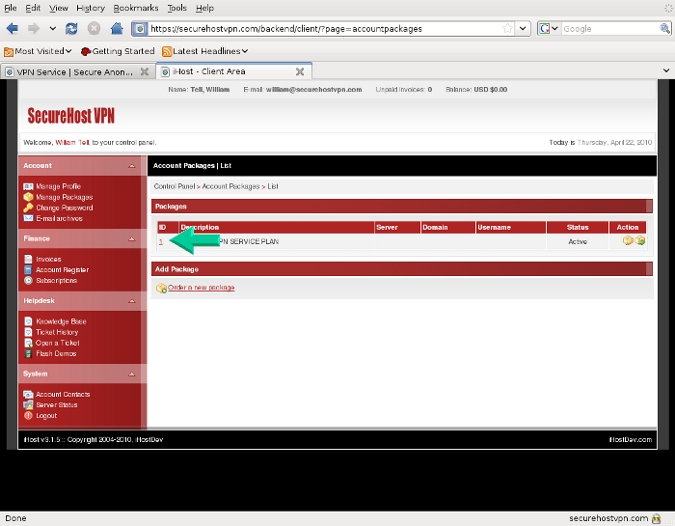The width and height of the screenshot is (675, 526).
Task: Open the Getting Started bookmark
Action: [118, 51]
